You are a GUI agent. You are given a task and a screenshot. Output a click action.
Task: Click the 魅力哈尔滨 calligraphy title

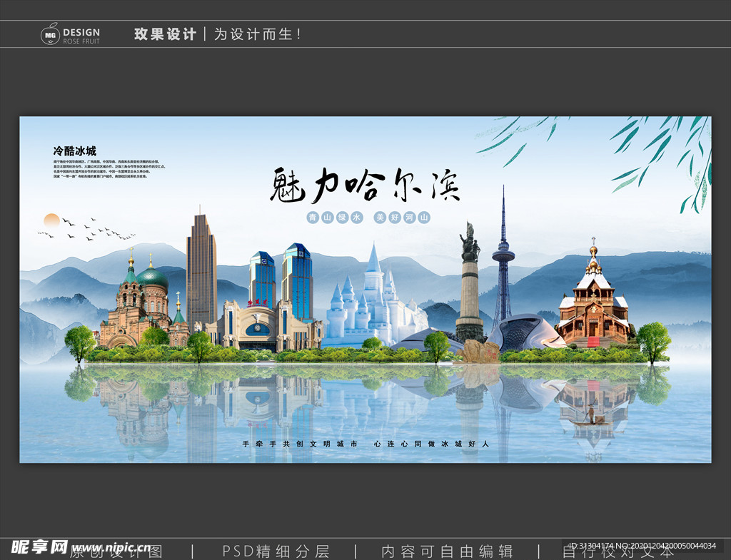click(x=366, y=185)
